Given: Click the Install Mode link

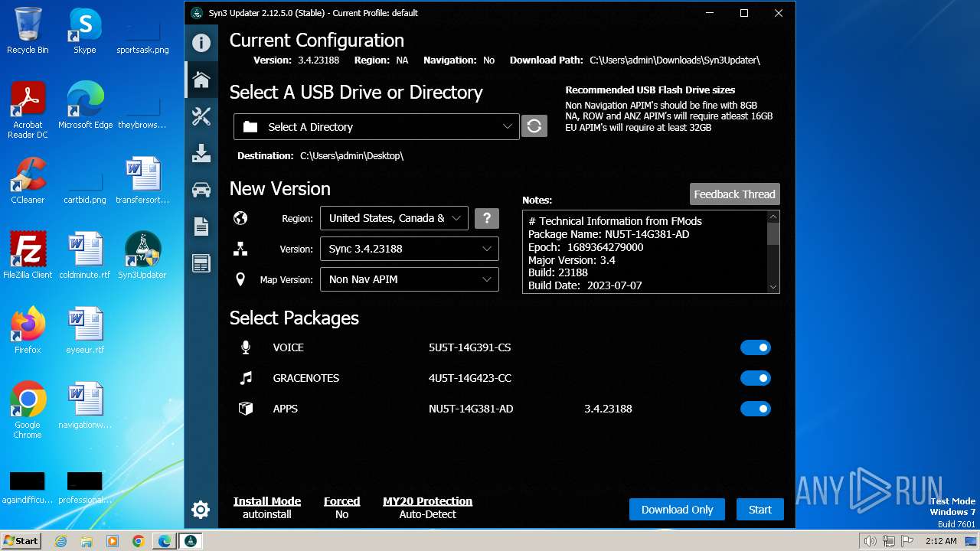Looking at the screenshot, I should click(x=267, y=501).
